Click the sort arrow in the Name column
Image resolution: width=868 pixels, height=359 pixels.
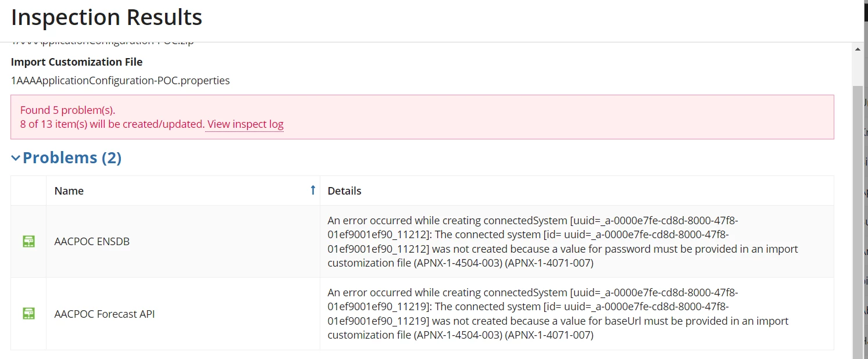pyautogui.click(x=313, y=190)
